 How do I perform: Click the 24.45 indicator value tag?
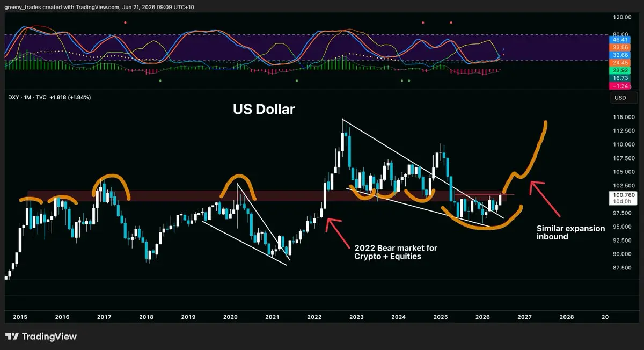620,62
